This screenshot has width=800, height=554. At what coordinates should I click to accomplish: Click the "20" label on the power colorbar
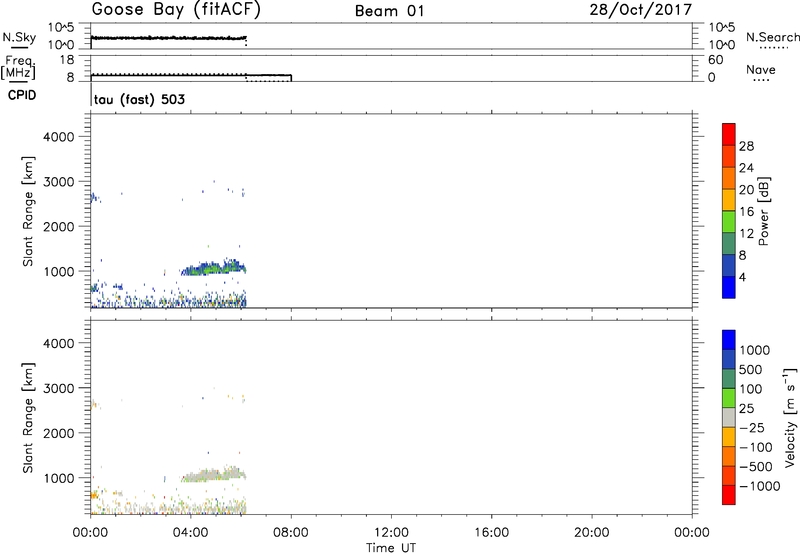tap(746, 190)
